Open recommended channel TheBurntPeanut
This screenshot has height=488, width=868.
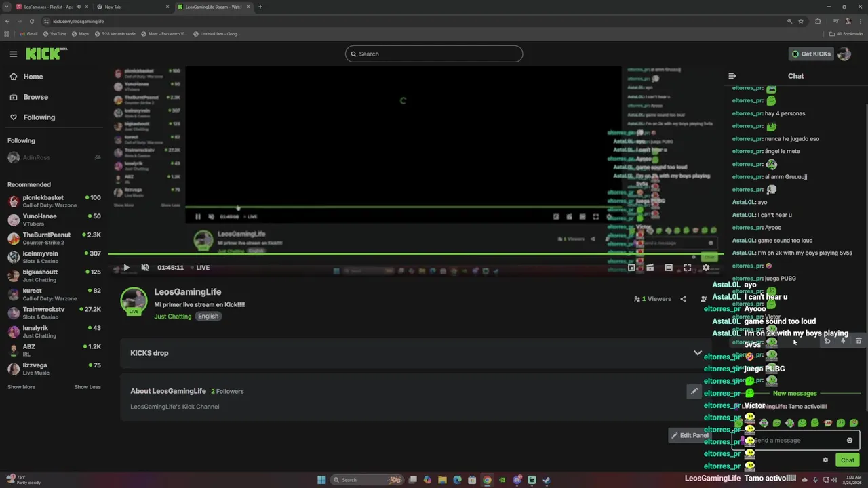[x=54, y=239]
